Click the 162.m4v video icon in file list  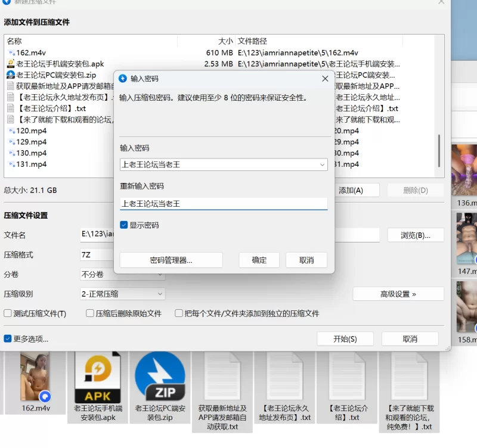click(11, 52)
